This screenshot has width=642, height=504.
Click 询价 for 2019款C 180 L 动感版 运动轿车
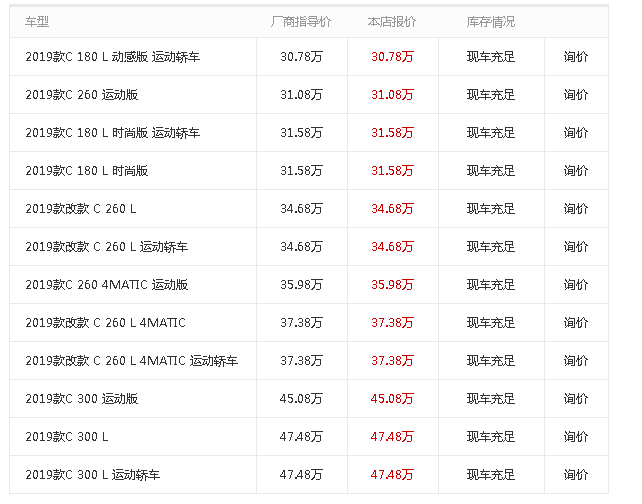576,57
